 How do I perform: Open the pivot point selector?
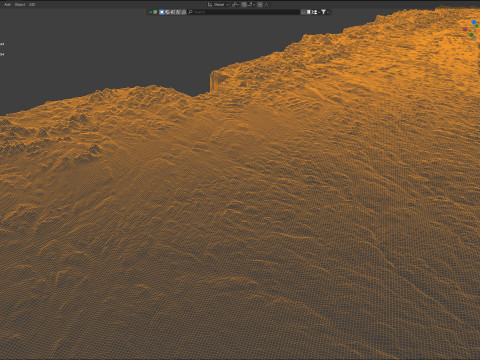point(235,5)
